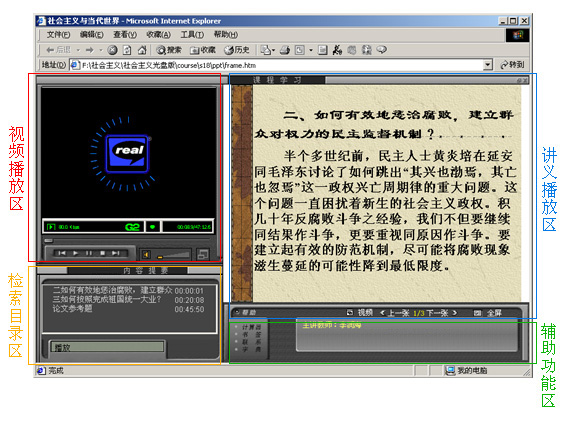
Task: Click the video window resize icon
Action: (203, 254)
